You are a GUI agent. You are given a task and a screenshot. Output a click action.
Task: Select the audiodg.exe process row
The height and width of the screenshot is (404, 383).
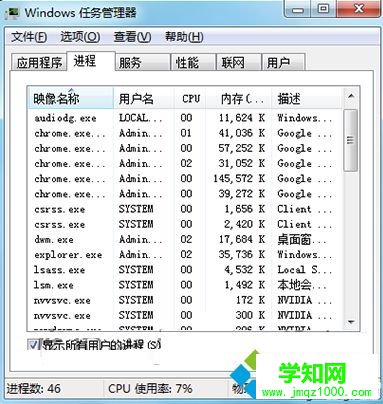(185, 118)
